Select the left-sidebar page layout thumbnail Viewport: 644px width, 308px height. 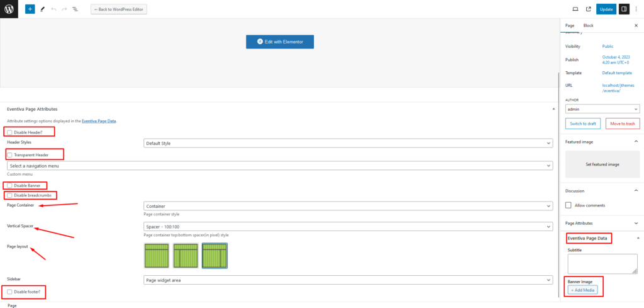pyautogui.click(x=186, y=255)
